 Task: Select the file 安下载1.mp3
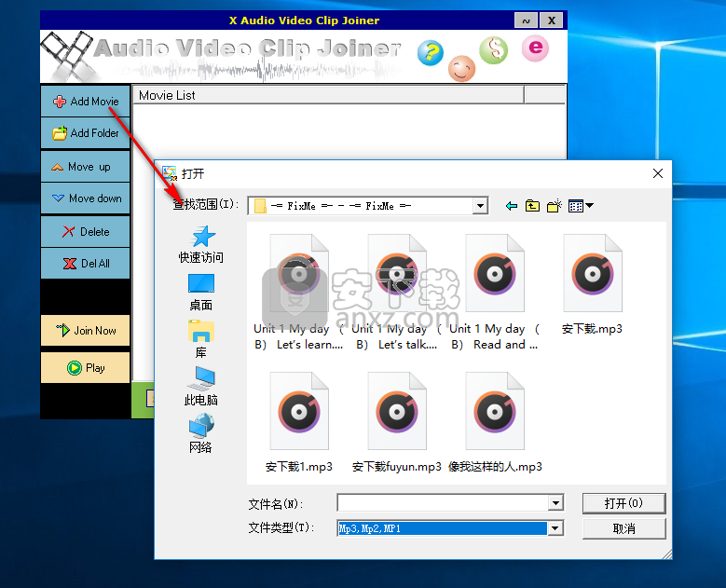(298, 422)
